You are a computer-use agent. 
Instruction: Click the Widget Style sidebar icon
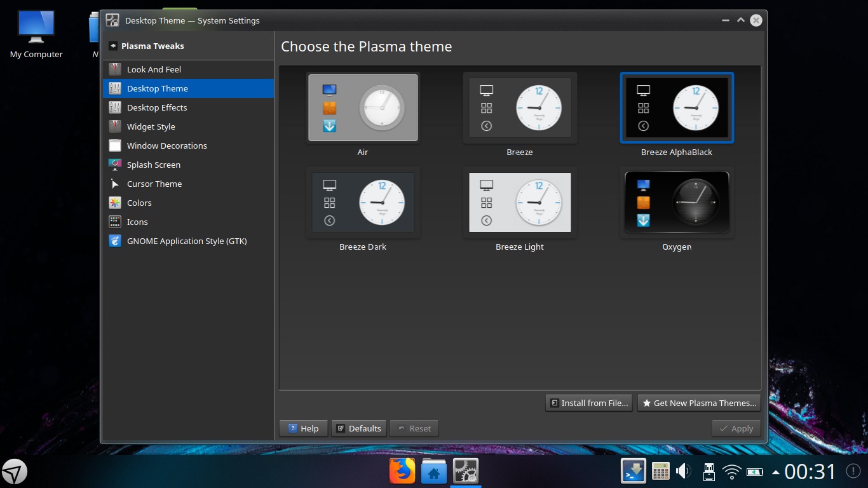pyautogui.click(x=115, y=126)
